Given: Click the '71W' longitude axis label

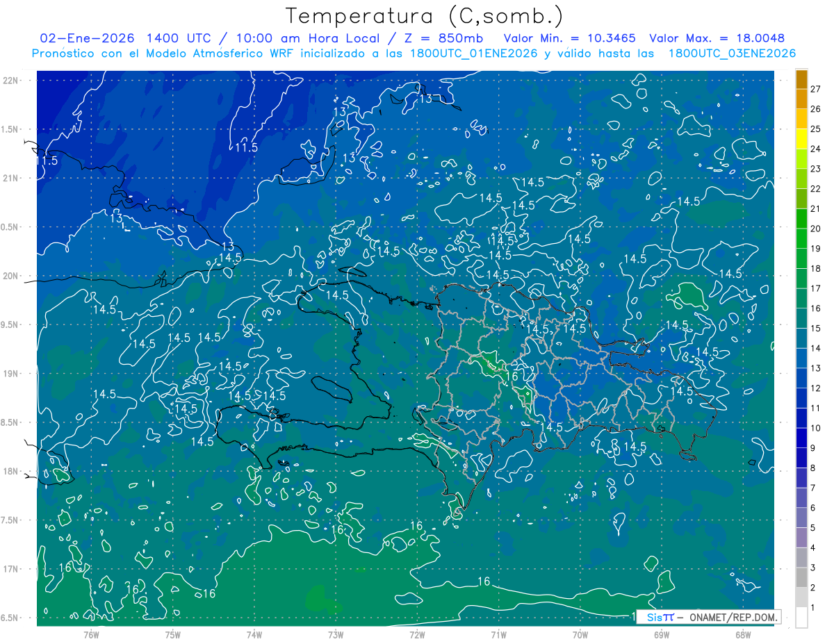Looking at the screenshot, I should [498, 634].
